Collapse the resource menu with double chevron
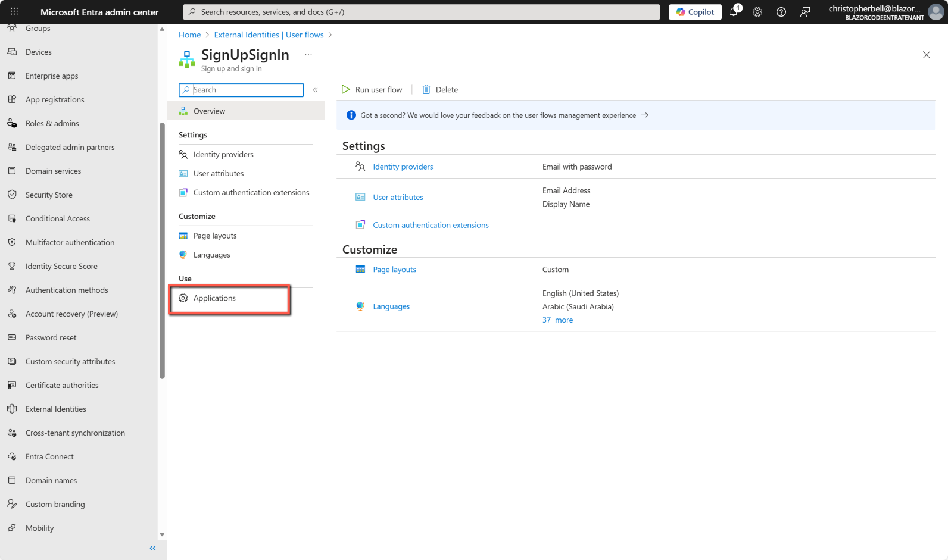 [x=315, y=90]
